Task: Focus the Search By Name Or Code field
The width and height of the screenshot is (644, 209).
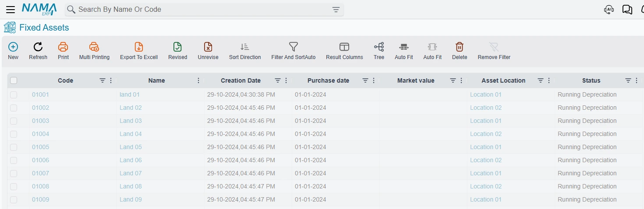Action: (x=204, y=9)
